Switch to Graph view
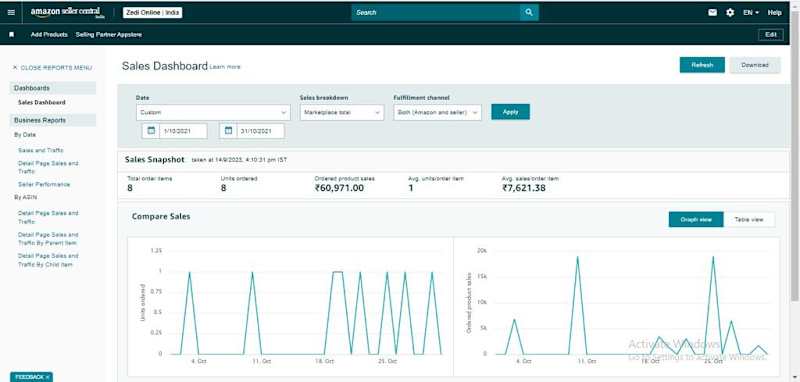Image resolution: width=800 pixels, height=382 pixels. pos(696,219)
